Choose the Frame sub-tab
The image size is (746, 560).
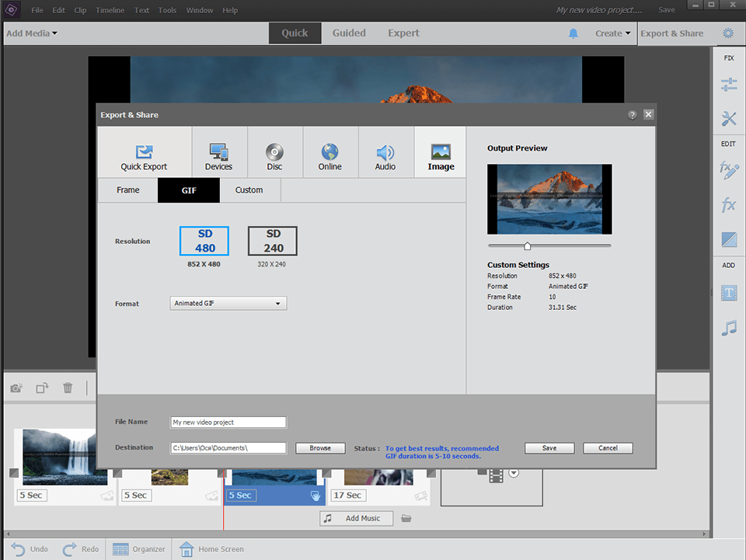point(128,190)
